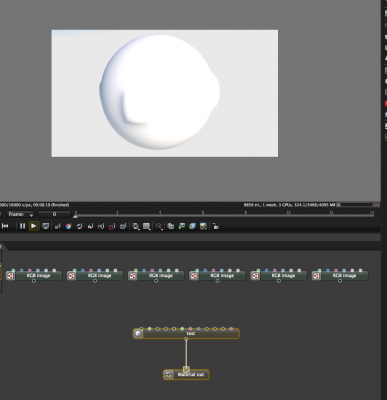Click the checkered image icon in toolbar
The image size is (387, 400).
point(203,227)
